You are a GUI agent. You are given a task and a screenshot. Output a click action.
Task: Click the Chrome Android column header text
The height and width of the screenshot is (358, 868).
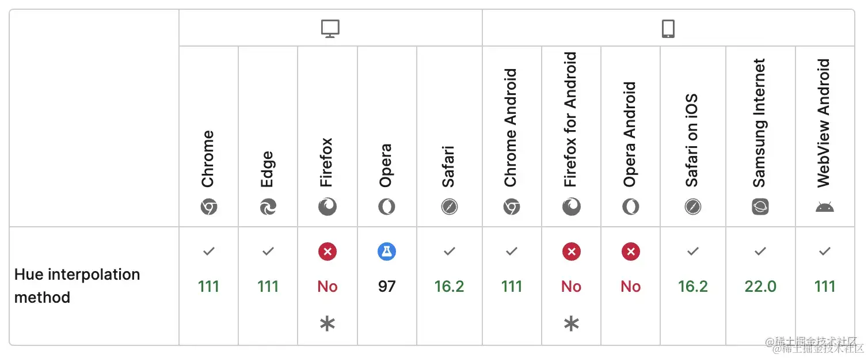pyautogui.click(x=511, y=128)
